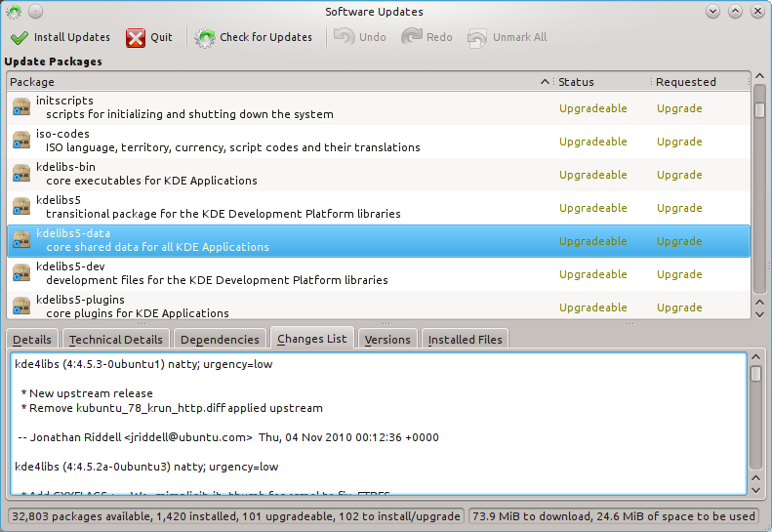
Task: Select the kdelibs-bin package name
Action: coord(65,167)
